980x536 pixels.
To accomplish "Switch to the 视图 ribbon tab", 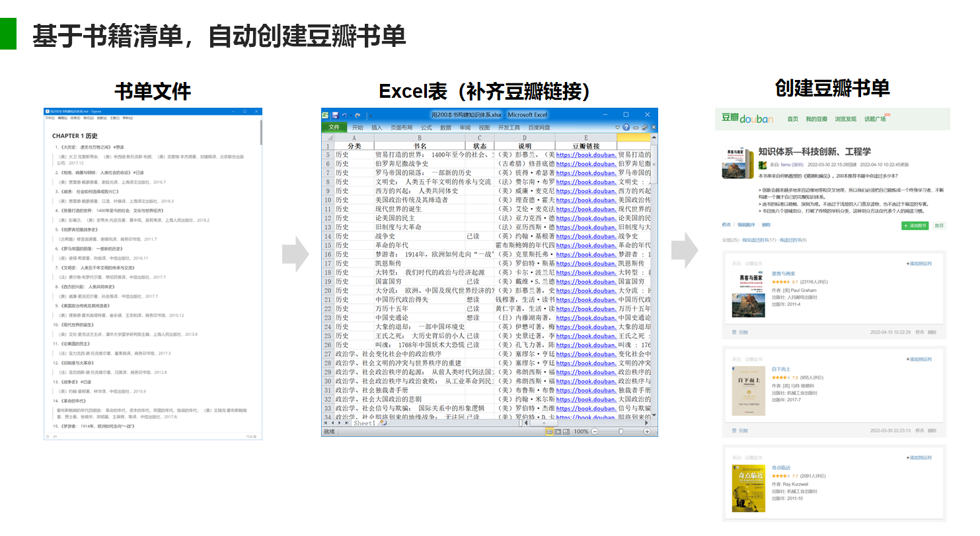I will click(484, 128).
